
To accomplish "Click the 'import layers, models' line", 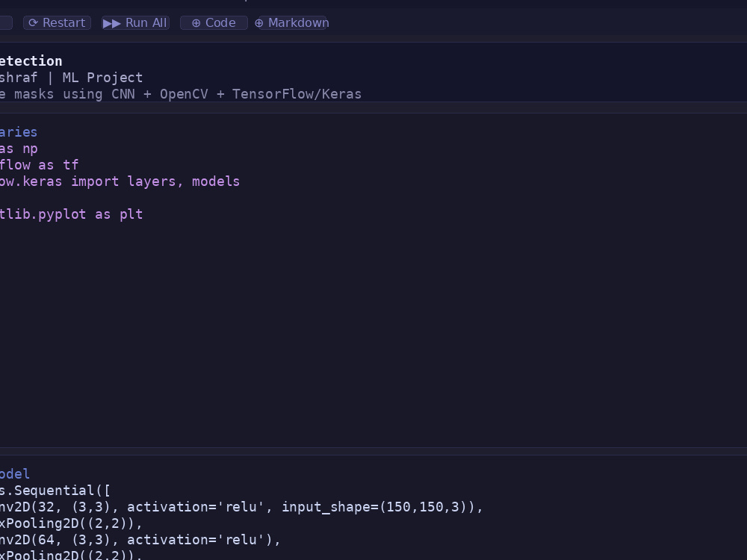I will click(x=120, y=181).
